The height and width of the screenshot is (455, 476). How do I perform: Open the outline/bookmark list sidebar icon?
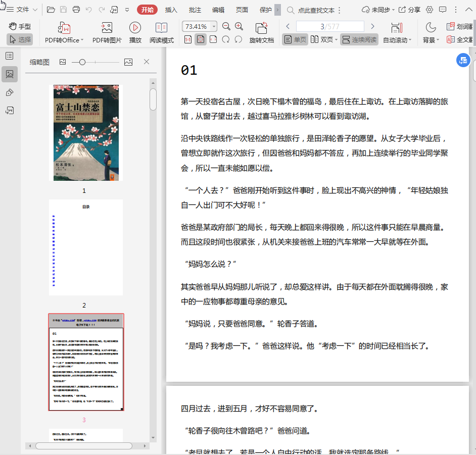click(x=9, y=56)
